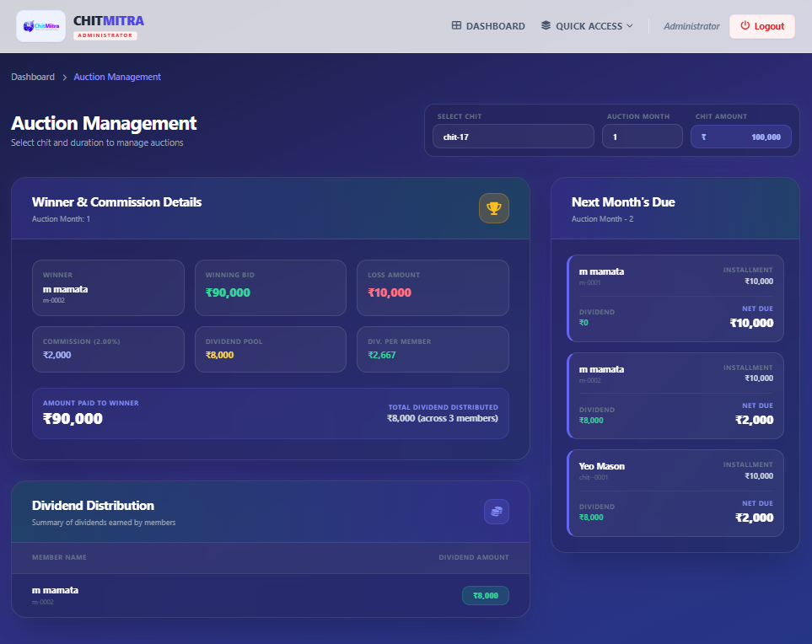The height and width of the screenshot is (644, 812).
Task: Log out using the Logout button
Action: pyautogui.click(x=761, y=26)
